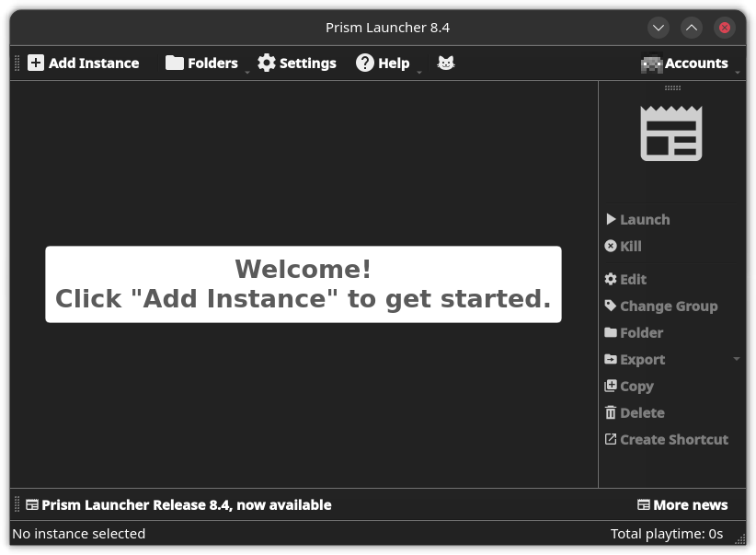Click the Launch play icon
This screenshot has height=555, width=756.
pyautogui.click(x=611, y=219)
